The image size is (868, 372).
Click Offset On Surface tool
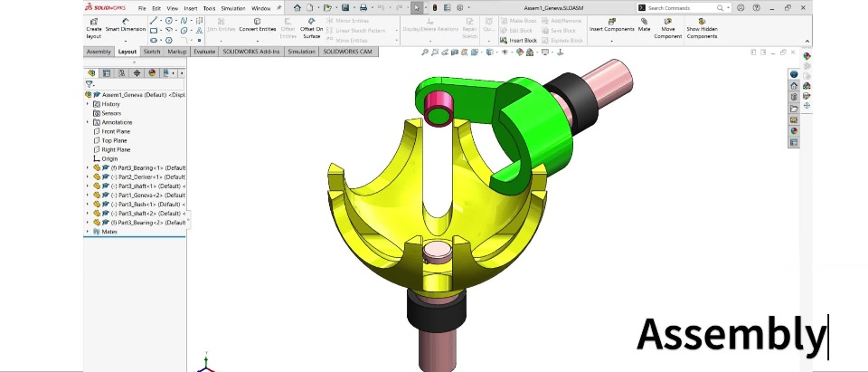click(x=311, y=28)
